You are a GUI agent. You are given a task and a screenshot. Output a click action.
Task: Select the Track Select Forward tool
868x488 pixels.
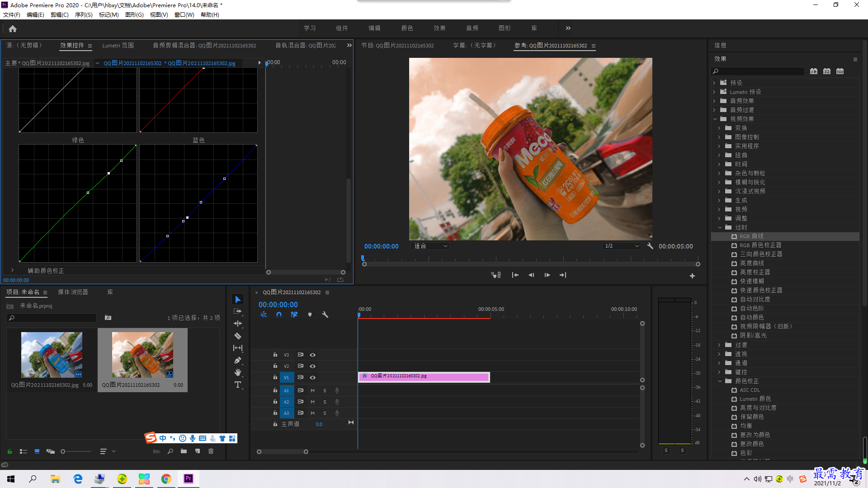(x=238, y=312)
